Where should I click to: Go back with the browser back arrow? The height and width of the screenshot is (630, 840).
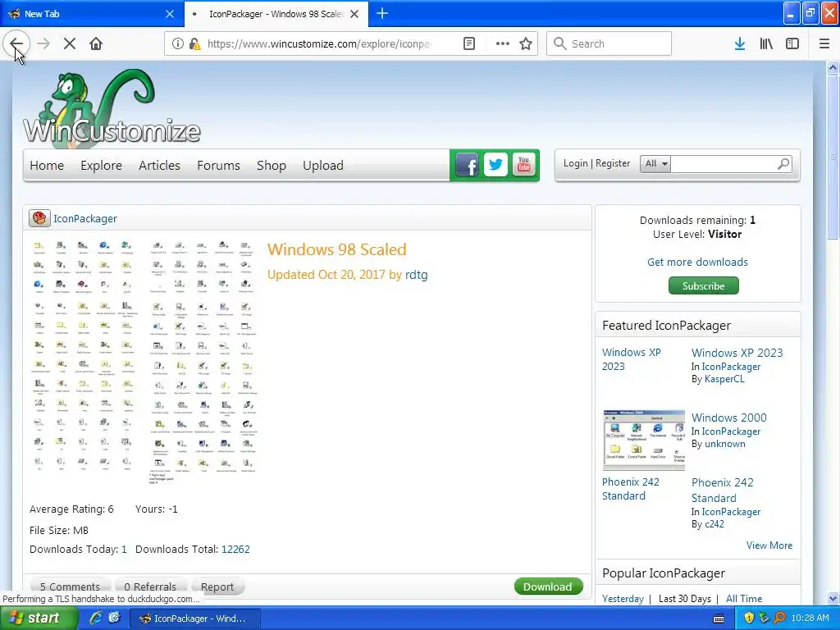[16, 43]
